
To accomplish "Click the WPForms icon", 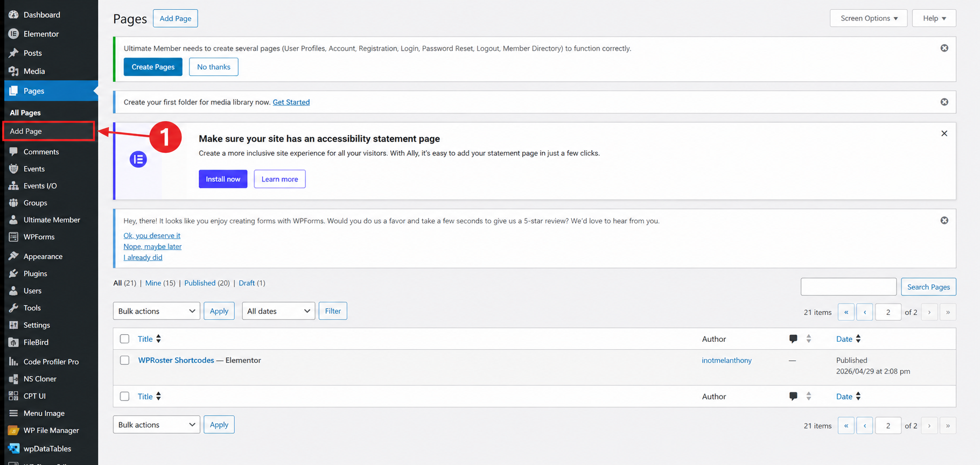I will pos(13,237).
